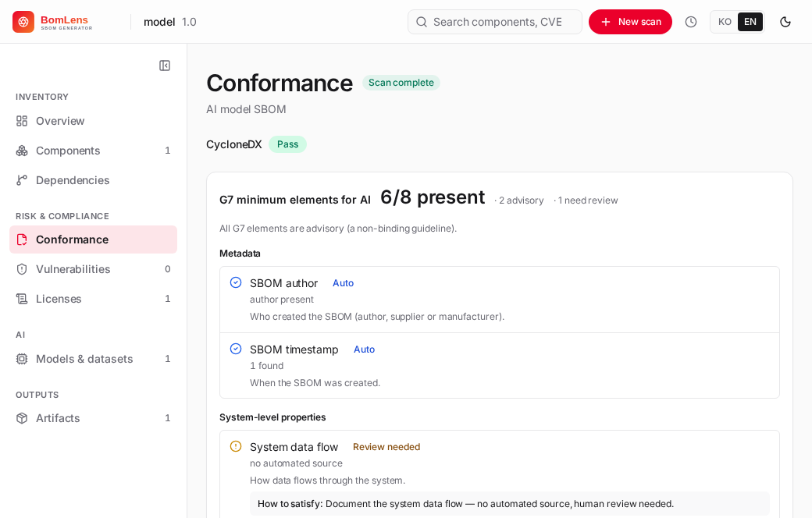Click the BomLens brand name

click(x=65, y=20)
